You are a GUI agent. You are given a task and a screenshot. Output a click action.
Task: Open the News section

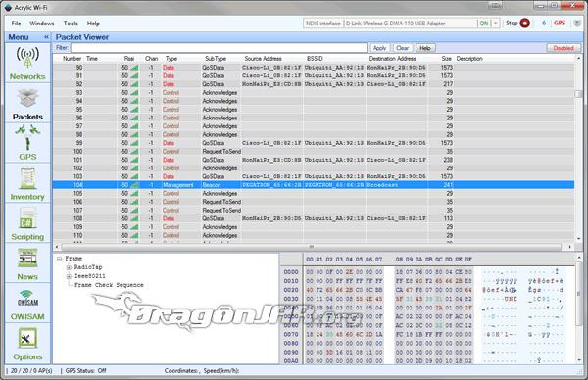(x=27, y=263)
